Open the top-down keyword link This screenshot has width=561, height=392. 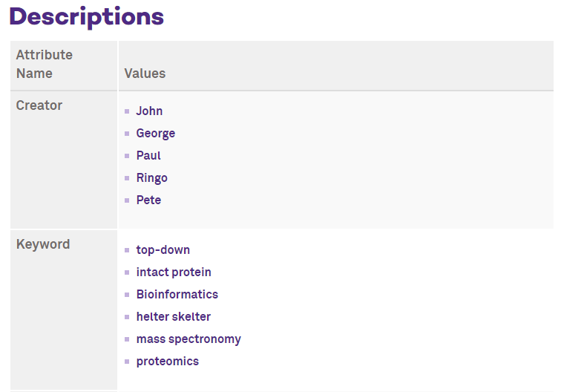click(x=163, y=250)
